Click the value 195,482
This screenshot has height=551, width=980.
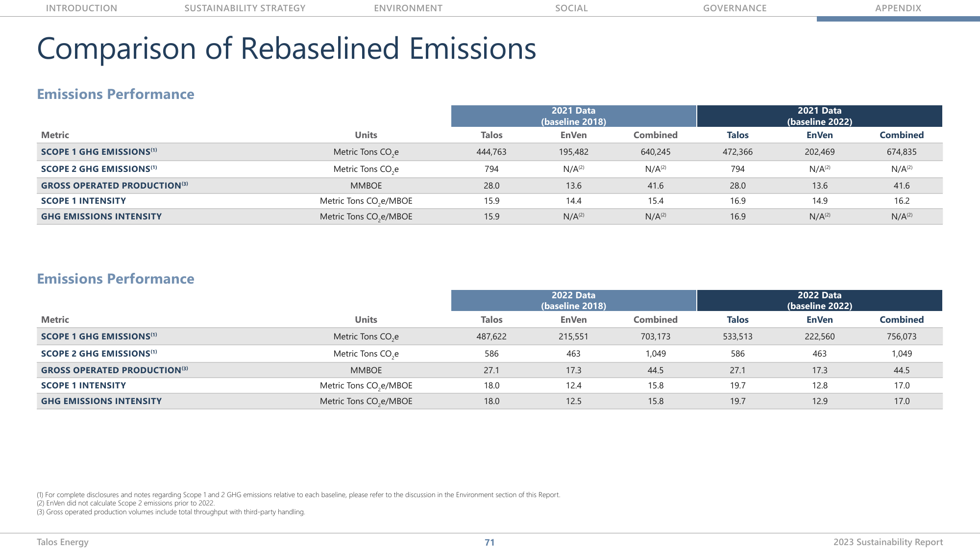573,152
